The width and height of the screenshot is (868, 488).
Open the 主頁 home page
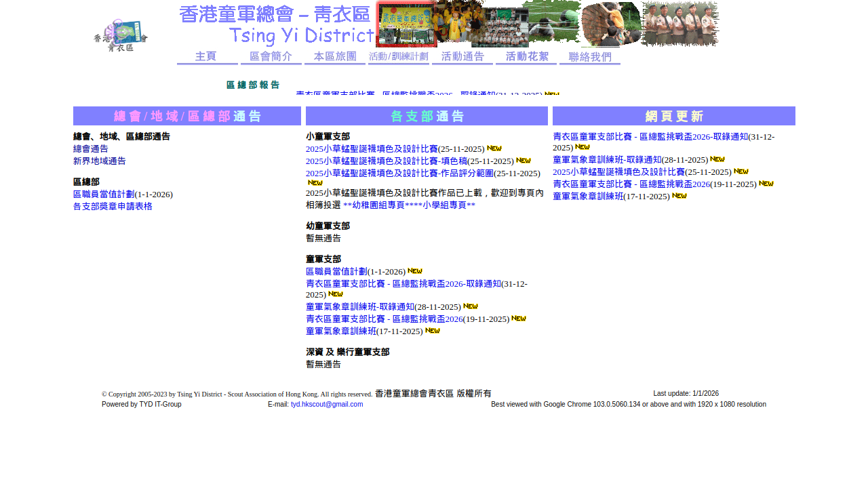coord(205,57)
